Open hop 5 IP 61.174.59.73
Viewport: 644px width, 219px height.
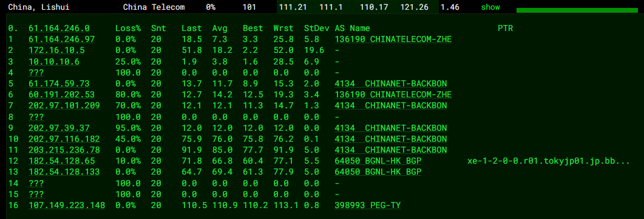pyautogui.click(x=59, y=83)
